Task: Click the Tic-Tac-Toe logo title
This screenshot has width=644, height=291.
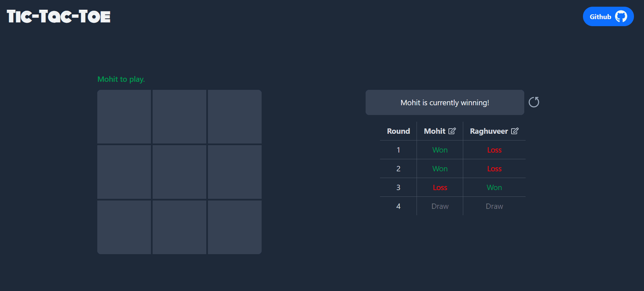Action: coord(59,16)
